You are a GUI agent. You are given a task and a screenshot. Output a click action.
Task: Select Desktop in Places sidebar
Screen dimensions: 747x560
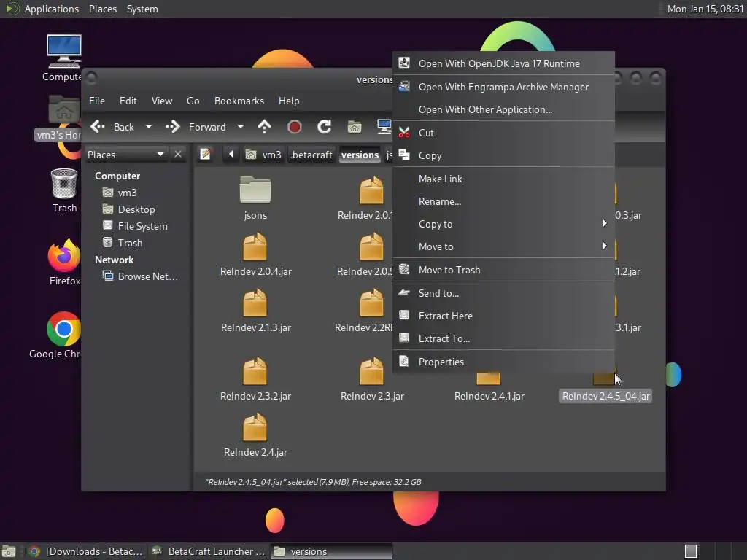(138, 209)
